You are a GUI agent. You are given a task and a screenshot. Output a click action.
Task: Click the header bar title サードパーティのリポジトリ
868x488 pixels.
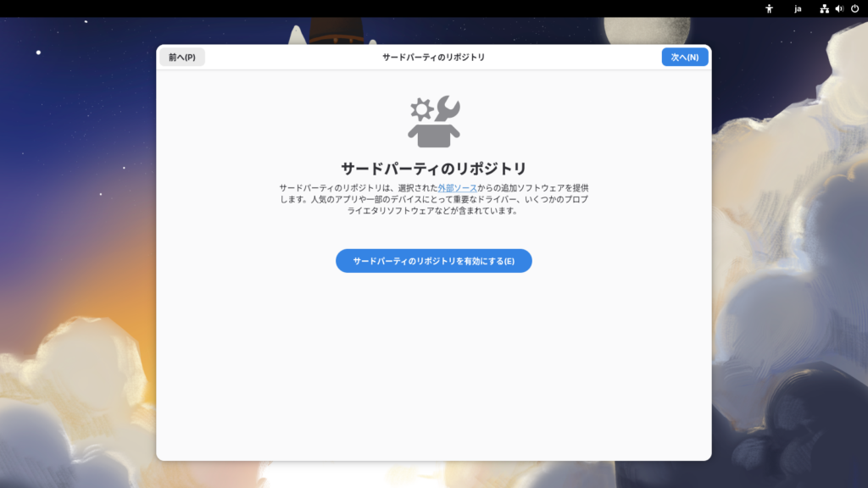[x=434, y=57]
